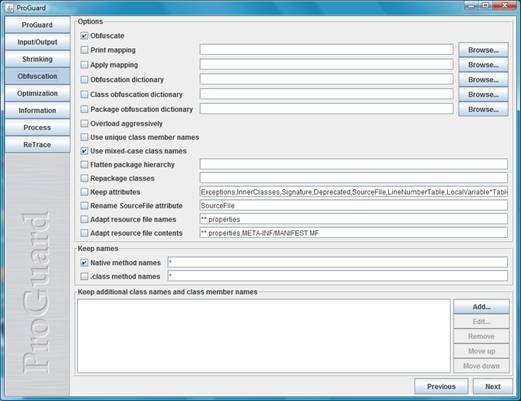The width and height of the screenshot is (521, 401).
Task: Uncheck Native method names
Action: pyautogui.click(x=84, y=263)
